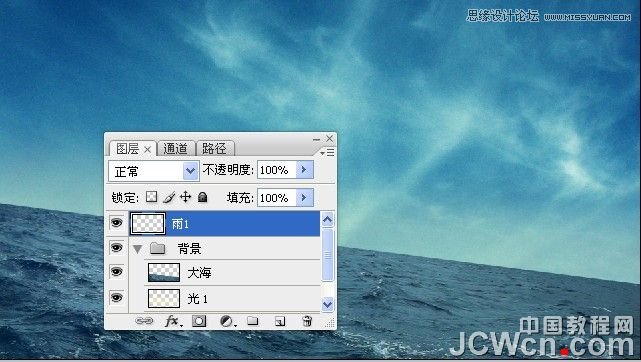This screenshot has height=362, width=641.
Task: Lock all with padlock icon
Action: coord(202,197)
